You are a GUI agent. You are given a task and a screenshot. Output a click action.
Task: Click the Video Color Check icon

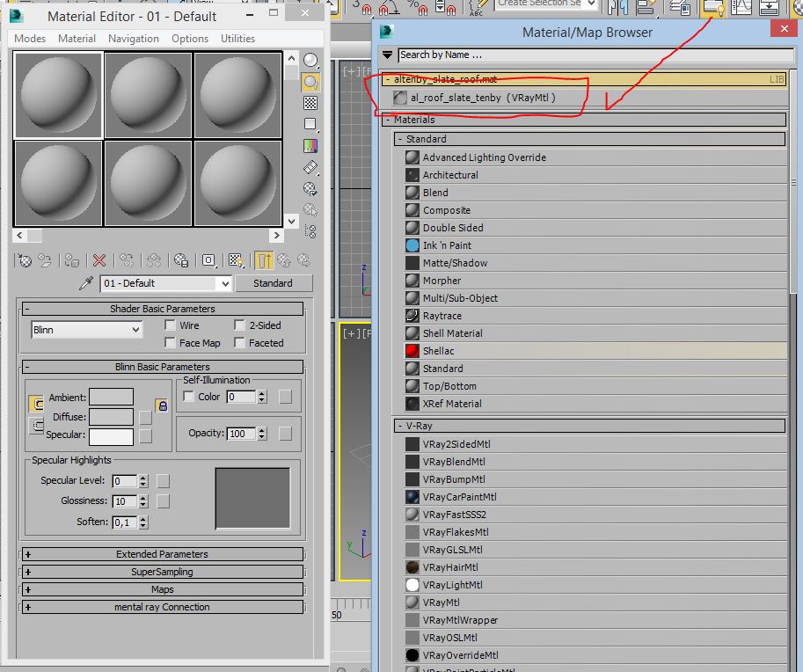(x=310, y=146)
